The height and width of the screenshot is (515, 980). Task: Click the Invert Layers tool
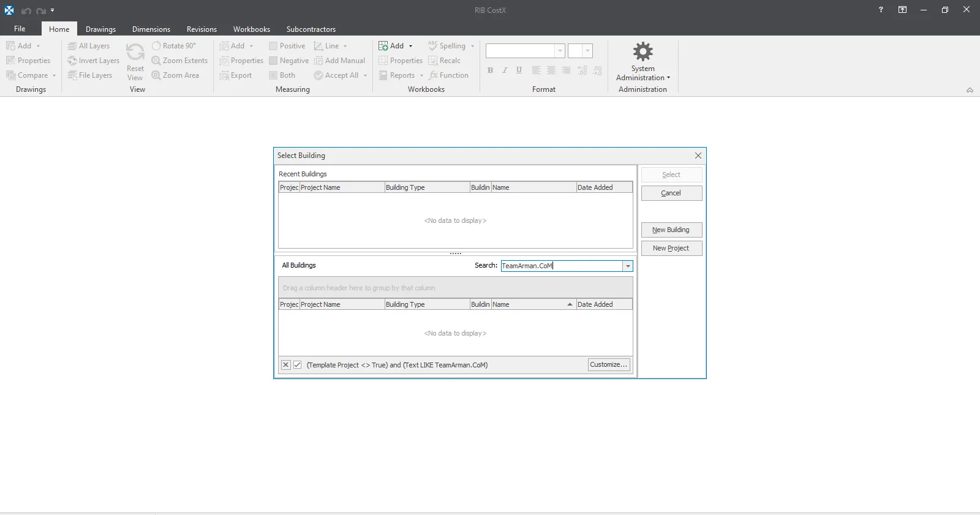click(x=93, y=61)
